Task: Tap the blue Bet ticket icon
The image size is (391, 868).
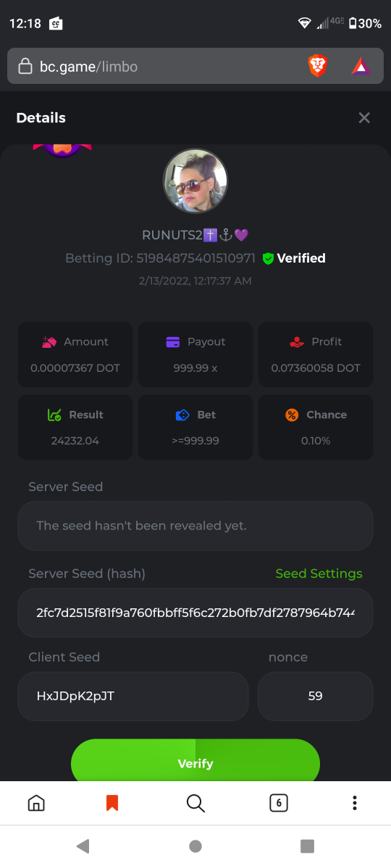Action: point(182,415)
